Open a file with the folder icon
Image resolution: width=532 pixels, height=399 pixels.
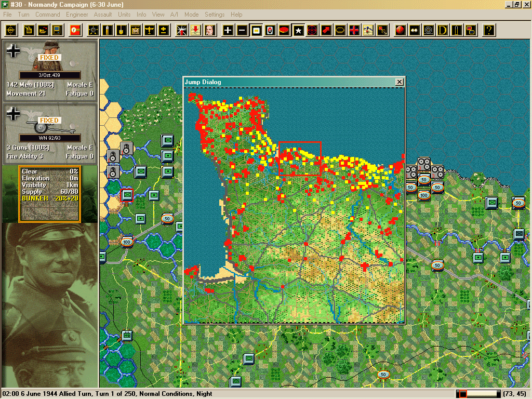pos(43,30)
